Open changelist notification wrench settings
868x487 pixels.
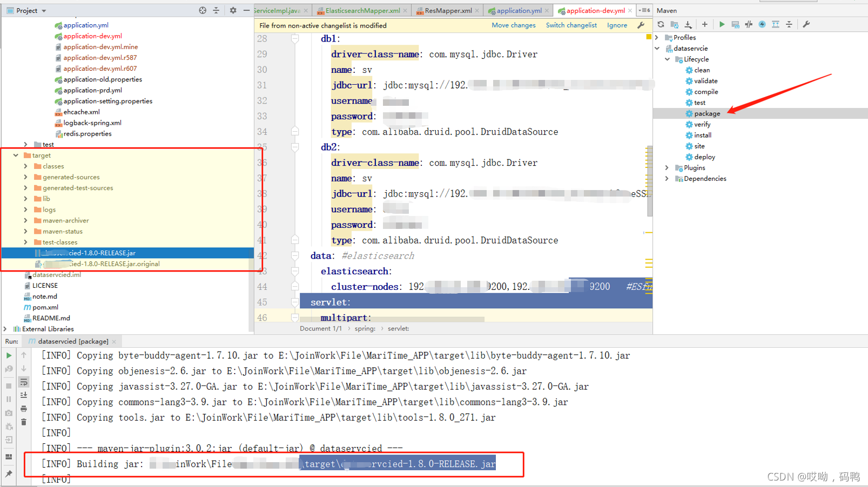(x=641, y=25)
